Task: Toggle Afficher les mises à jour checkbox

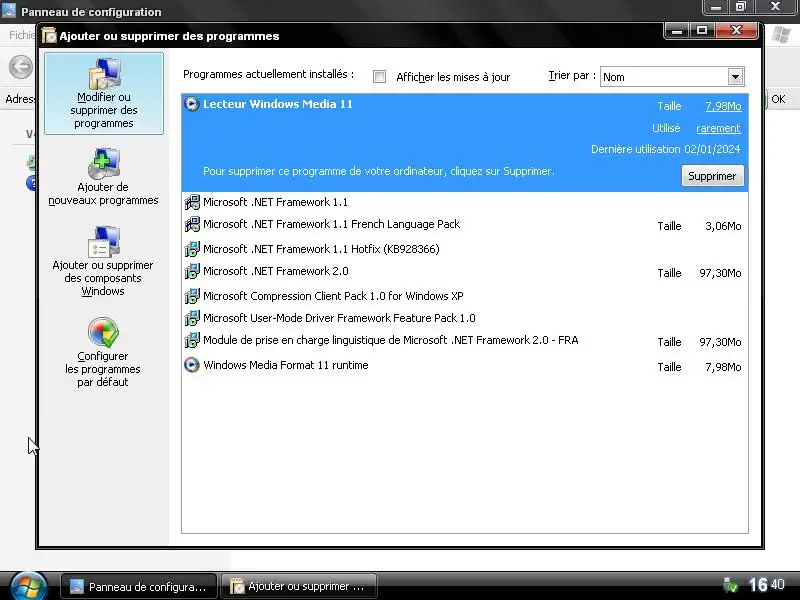Action: pyautogui.click(x=379, y=77)
